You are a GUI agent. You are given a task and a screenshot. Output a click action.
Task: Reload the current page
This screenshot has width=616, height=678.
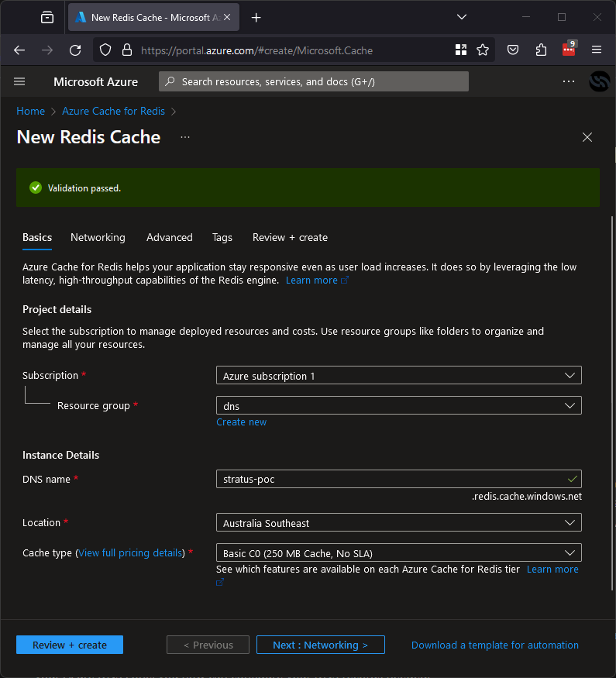tap(75, 50)
